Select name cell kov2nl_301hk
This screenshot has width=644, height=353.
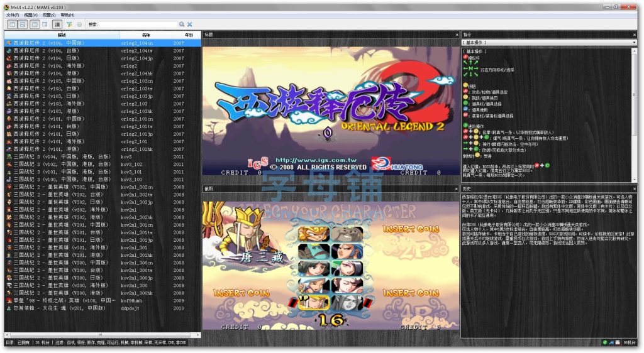point(136,255)
